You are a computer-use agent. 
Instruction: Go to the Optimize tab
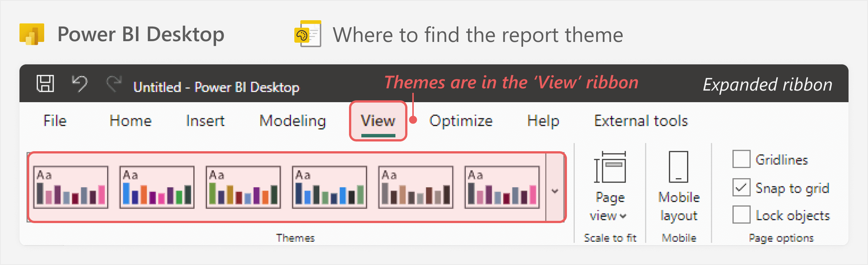pyautogui.click(x=461, y=121)
